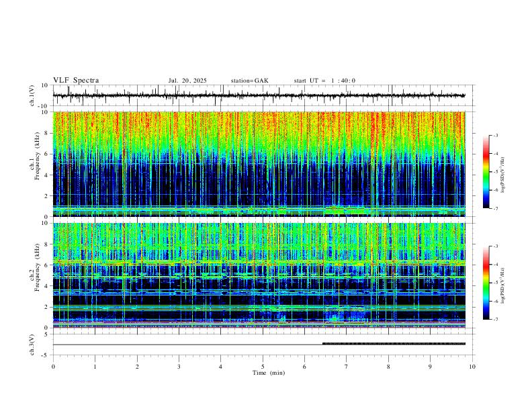Click the "-7" label on the ch.2 colorbar

click(x=495, y=320)
